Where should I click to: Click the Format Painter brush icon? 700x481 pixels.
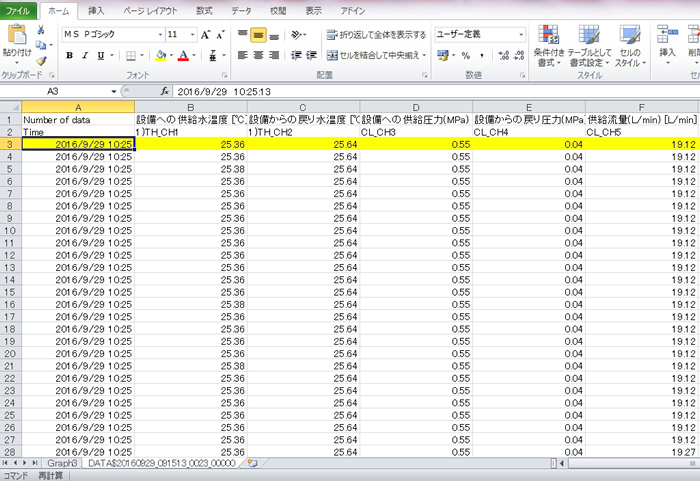point(42,60)
